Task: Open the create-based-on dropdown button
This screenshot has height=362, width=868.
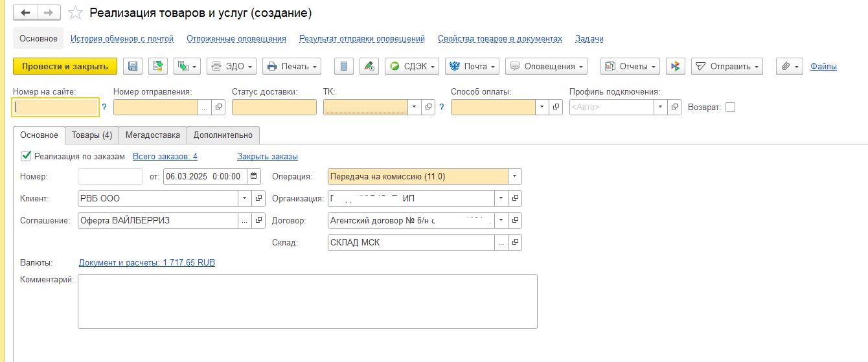Action: click(187, 66)
